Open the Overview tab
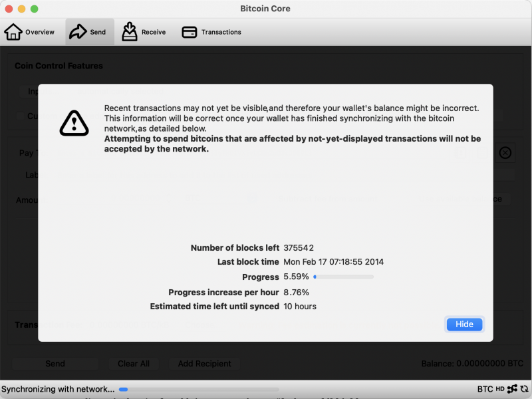Screen dimensions: 532x399 pos(29,32)
